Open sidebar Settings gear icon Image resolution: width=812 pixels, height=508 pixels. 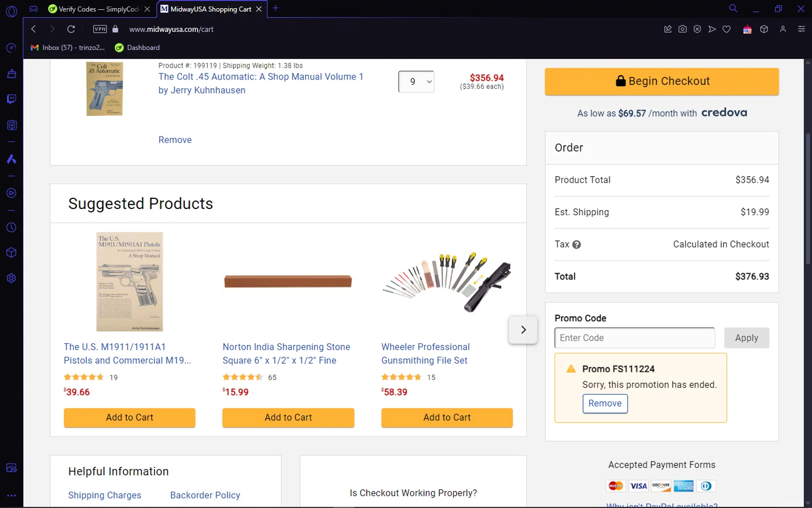pyautogui.click(x=11, y=278)
